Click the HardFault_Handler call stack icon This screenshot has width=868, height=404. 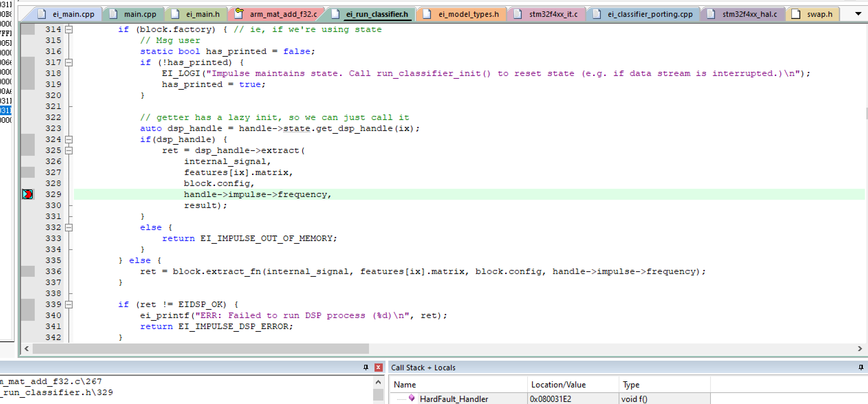point(411,398)
